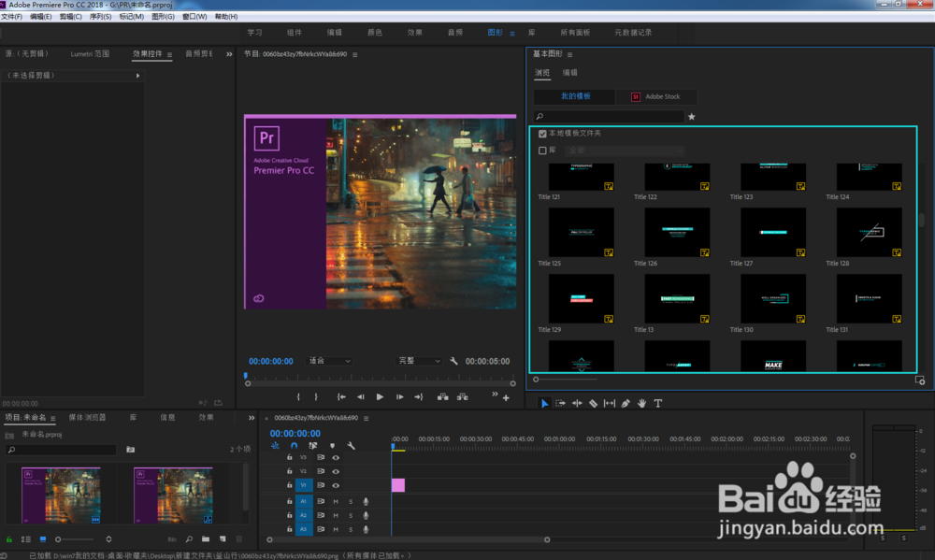
Task: Hide track V1 with eye icon
Action: pyautogui.click(x=336, y=485)
